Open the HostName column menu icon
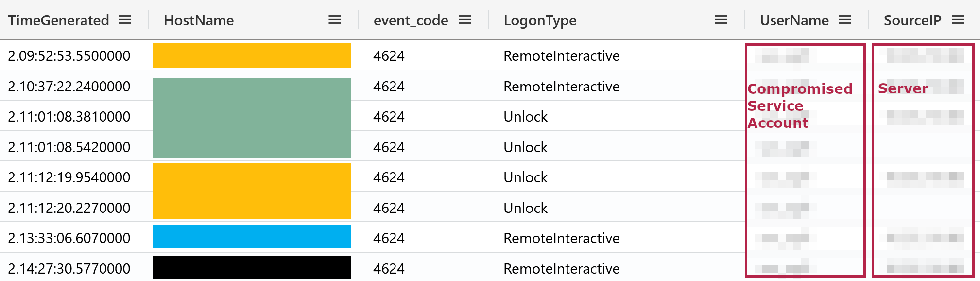 pyautogui.click(x=335, y=20)
